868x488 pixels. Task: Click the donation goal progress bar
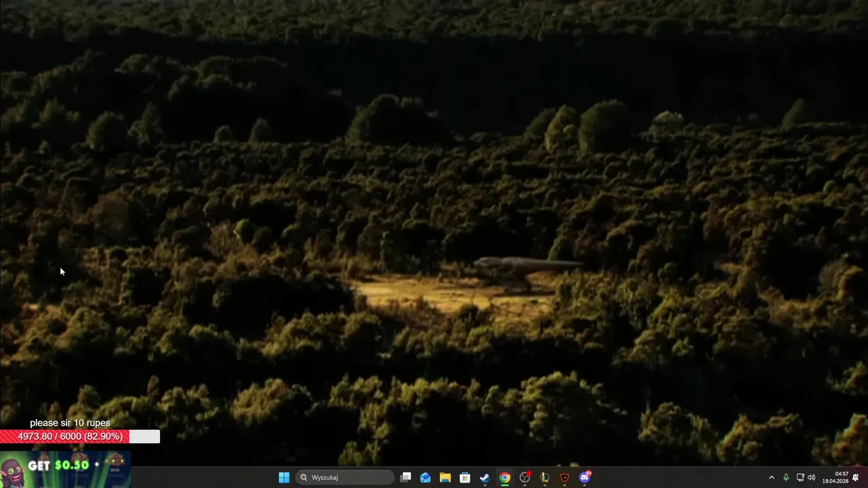[80, 436]
